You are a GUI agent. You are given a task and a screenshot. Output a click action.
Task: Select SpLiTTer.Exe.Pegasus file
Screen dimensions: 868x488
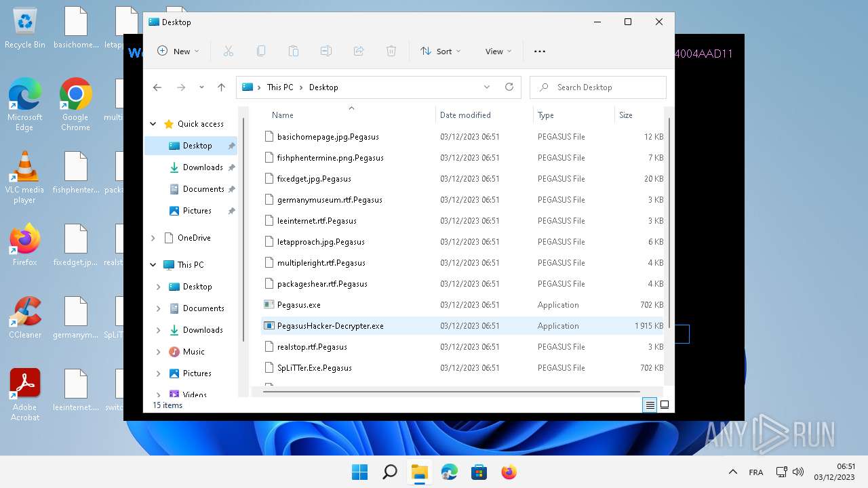[463, 368]
